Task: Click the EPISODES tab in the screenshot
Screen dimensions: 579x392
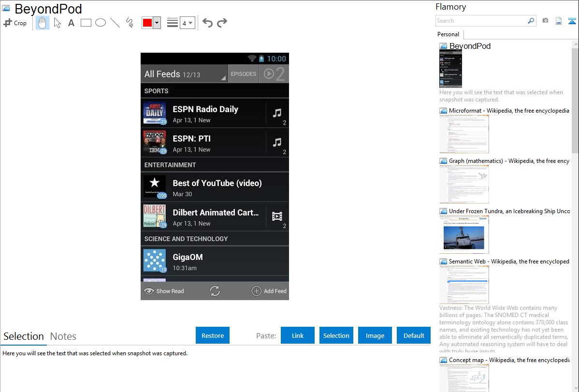Action: pyautogui.click(x=243, y=74)
